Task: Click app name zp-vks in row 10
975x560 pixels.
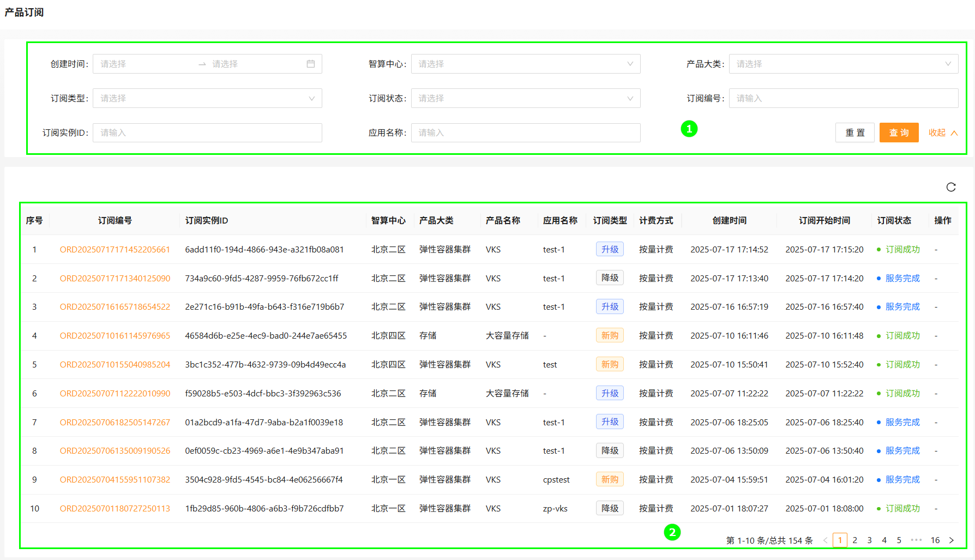Action: pyautogui.click(x=555, y=508)
